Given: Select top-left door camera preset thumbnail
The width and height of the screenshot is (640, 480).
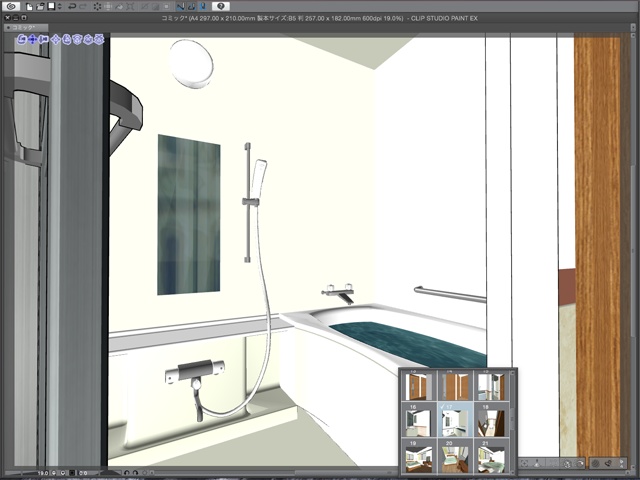Looking at the screenshot, I should pyautogui.click(x=419, y=385).
